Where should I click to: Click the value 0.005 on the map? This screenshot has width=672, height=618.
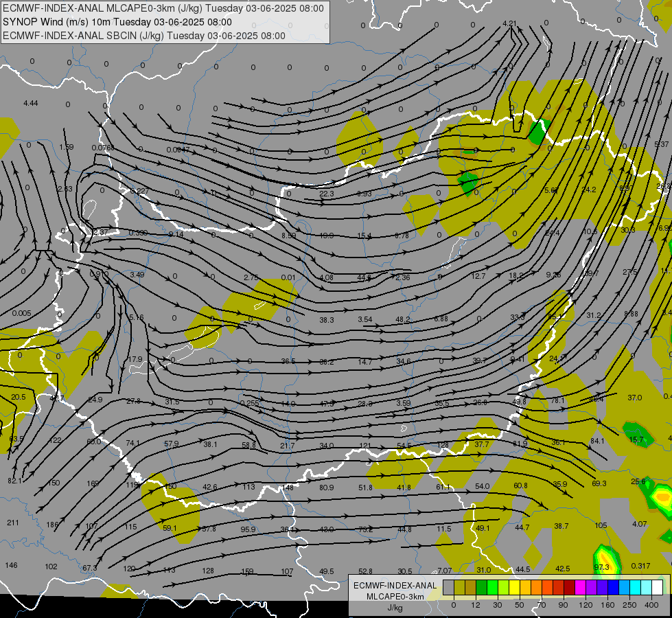[21, 314]
